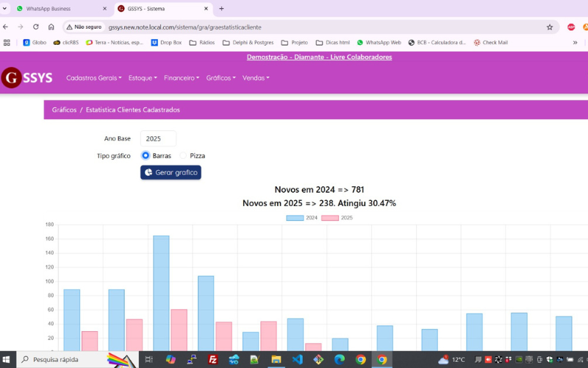The width and height of the screenshot is (588, 368).
Task: Open Microsoft Edge from taskbar
Action: 340,360
